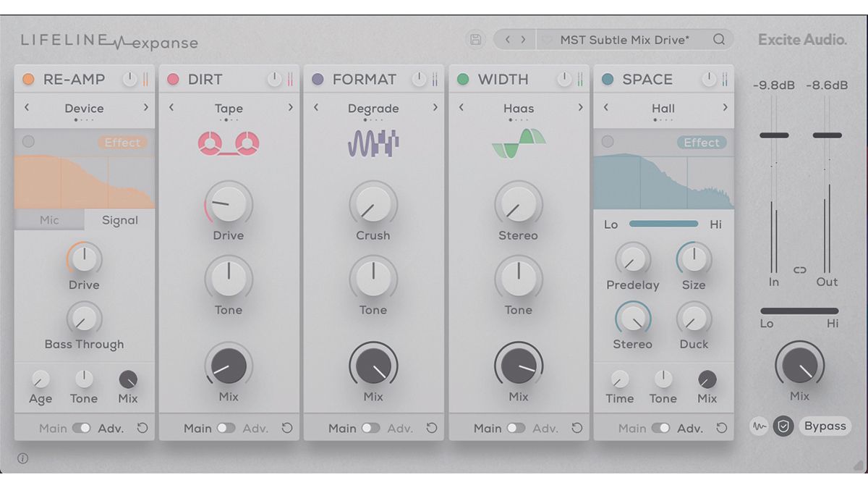Click the left chevron to change Hall mode
This screenshot has width=868, height=488.
tap(605, 108)
